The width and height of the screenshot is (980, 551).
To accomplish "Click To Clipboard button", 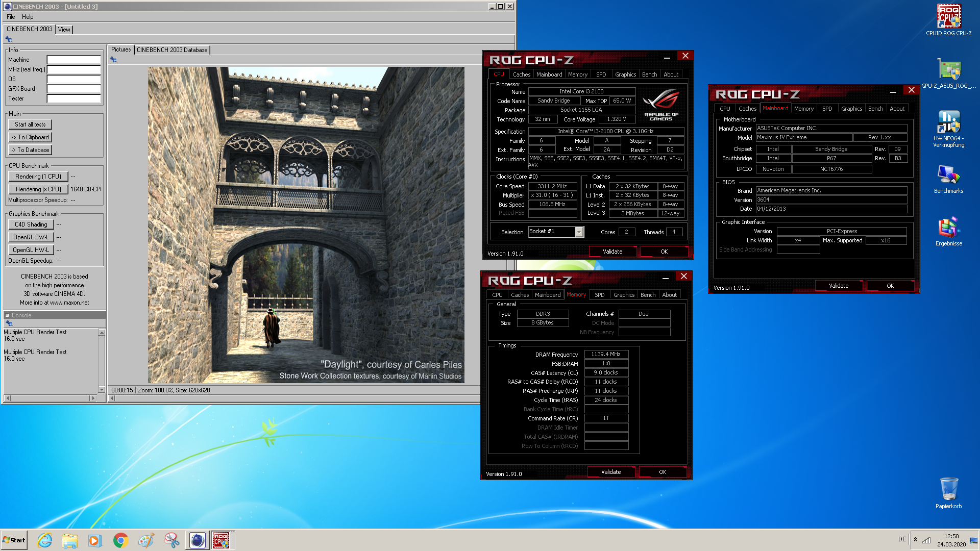I will point(30,137).
